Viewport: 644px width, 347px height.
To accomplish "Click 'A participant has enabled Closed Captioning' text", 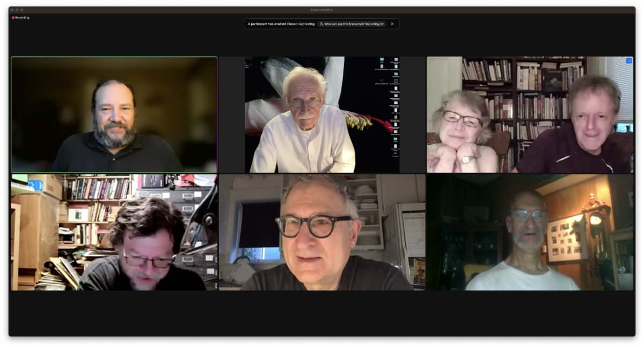I will tap(281, 24).
